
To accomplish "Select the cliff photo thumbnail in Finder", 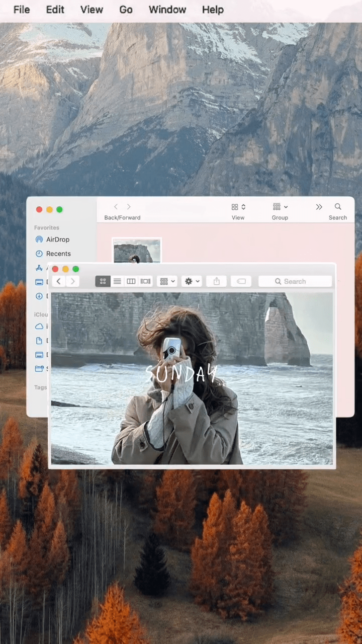I will 136,251.
